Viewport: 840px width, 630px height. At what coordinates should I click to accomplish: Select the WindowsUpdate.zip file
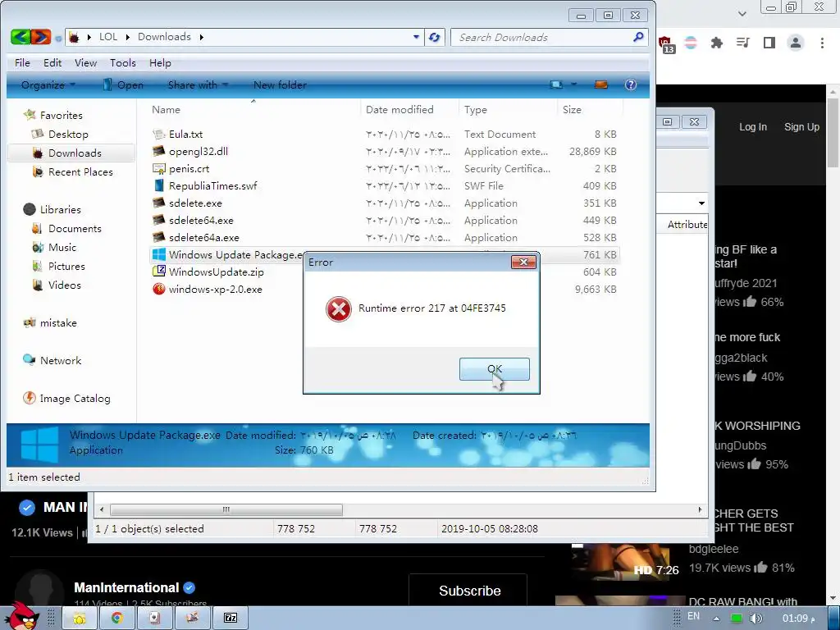click(x=216, y=272)
